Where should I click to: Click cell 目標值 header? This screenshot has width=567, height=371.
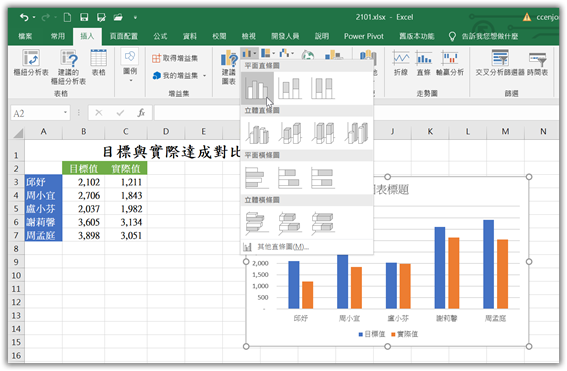coord(84,169)
